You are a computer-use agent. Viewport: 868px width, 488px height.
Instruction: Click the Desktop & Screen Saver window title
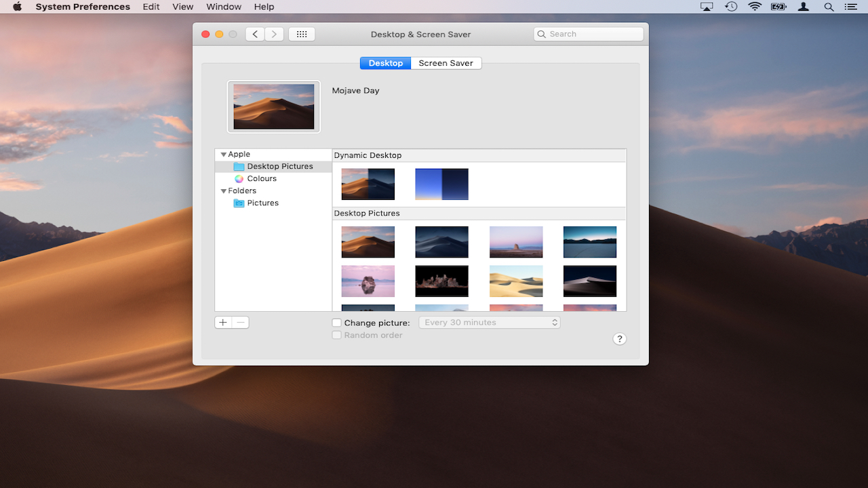(x=420, y=34)
